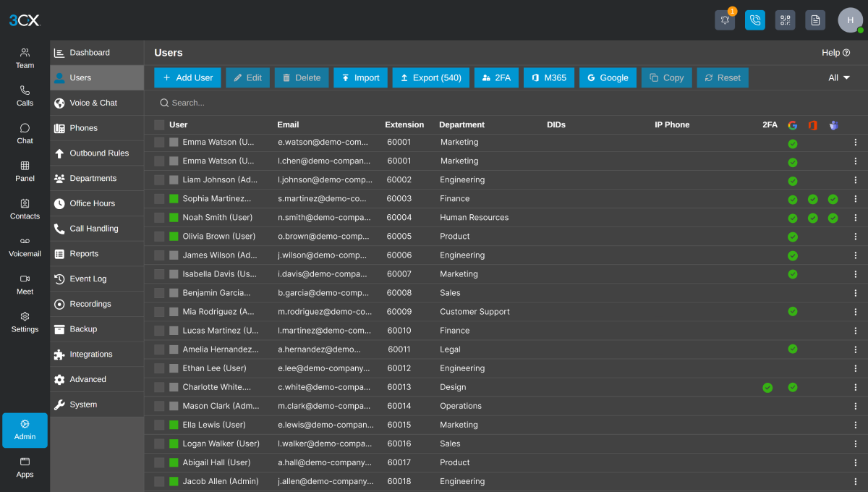Open Recordings admin section
Viewport: 868px width, 492px height.
click(97, 304)
